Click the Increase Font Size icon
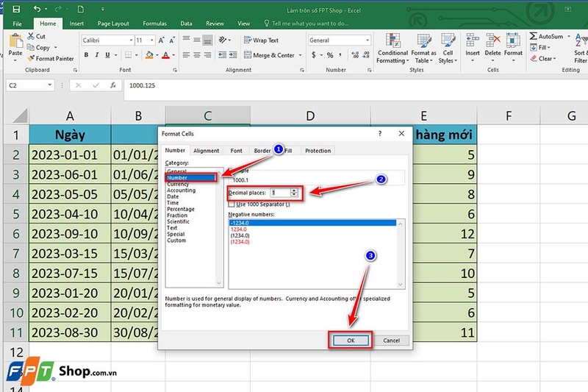Viewport: 588px width, 392px height. click(161, 40)
